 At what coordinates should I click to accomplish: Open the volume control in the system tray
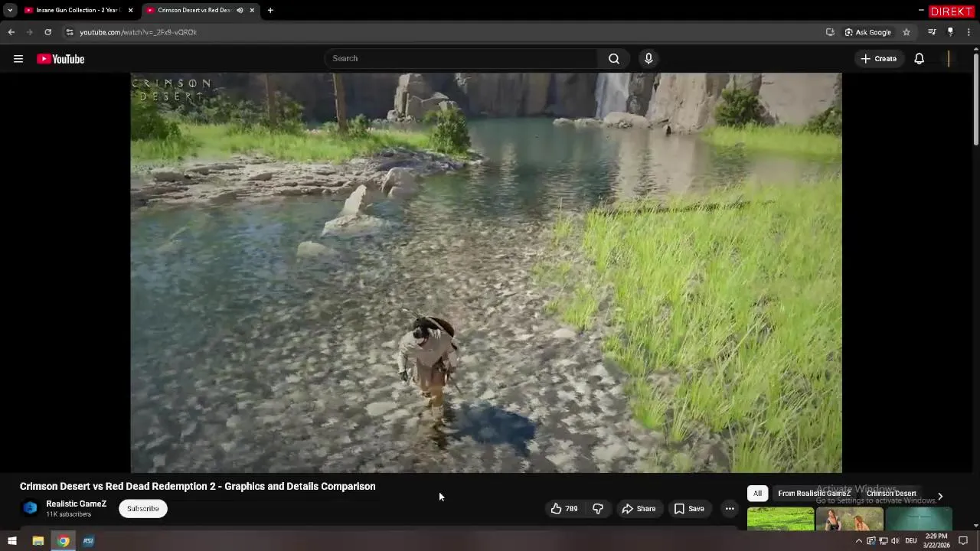click(x=895, y=541)
